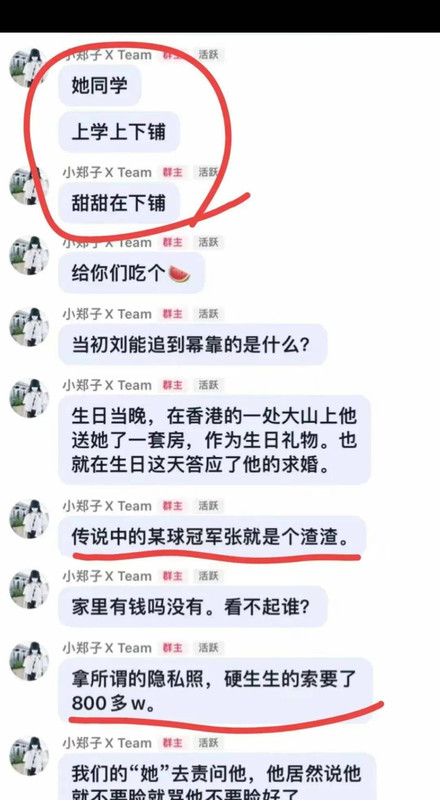The height and width of the screenshot is (800, 440).
Task: Select the 当初刘能追到幂靠的是什么 bubble
Action: click(x=192, y=345)
